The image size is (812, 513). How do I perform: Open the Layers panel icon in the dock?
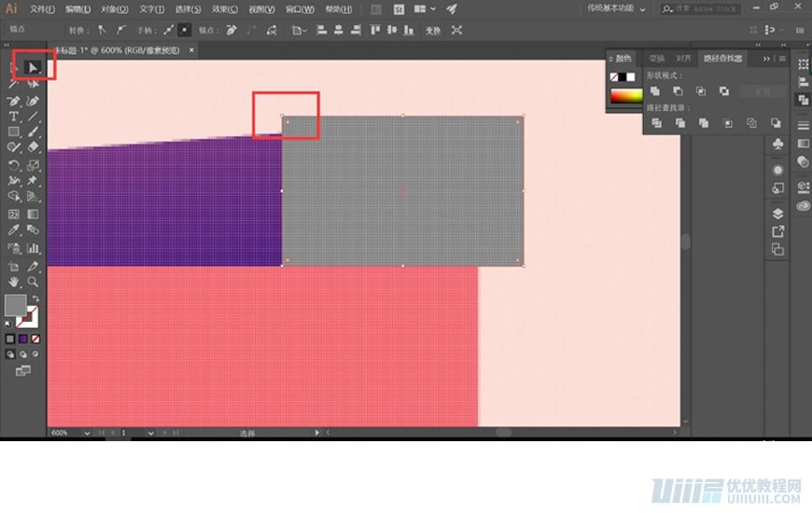[777, 214]
